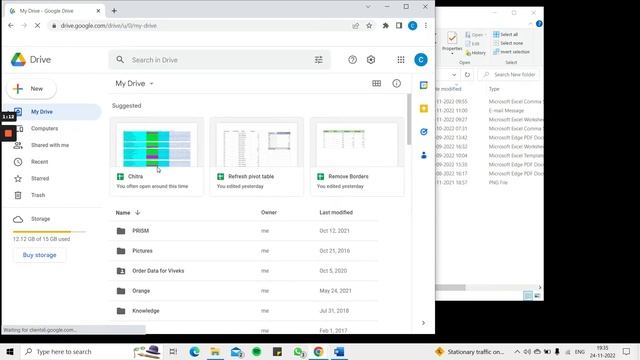Click Select all in File Explorer
Image resolution: width=640 pixels, height=360 pixels.
coord(505,34)
